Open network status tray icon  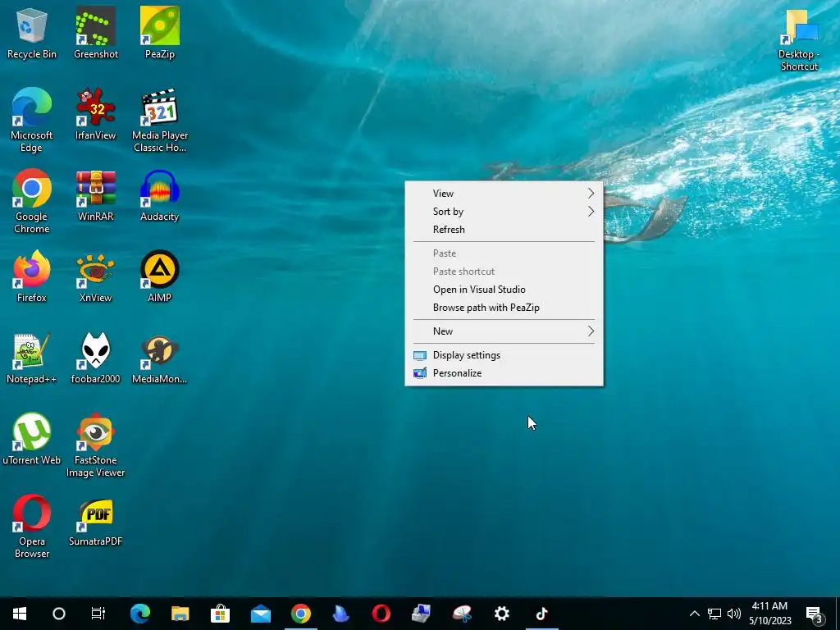pos(714,614)
